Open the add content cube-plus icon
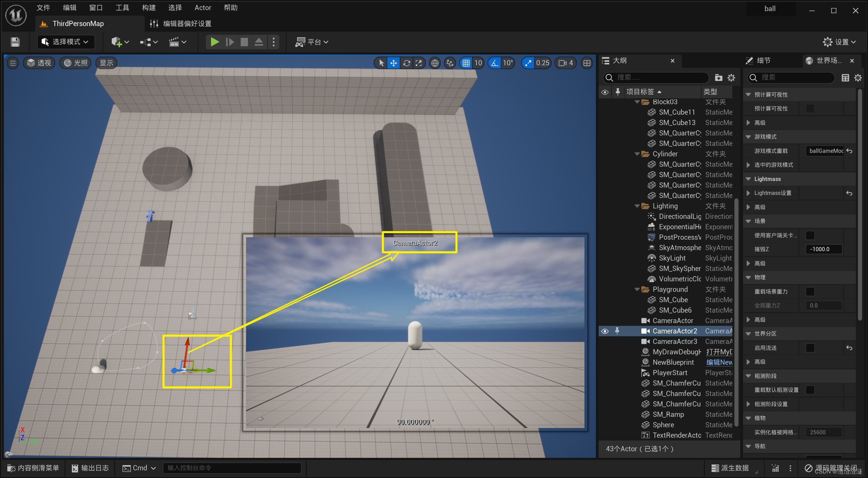868x478 pixels. [117, 42]
